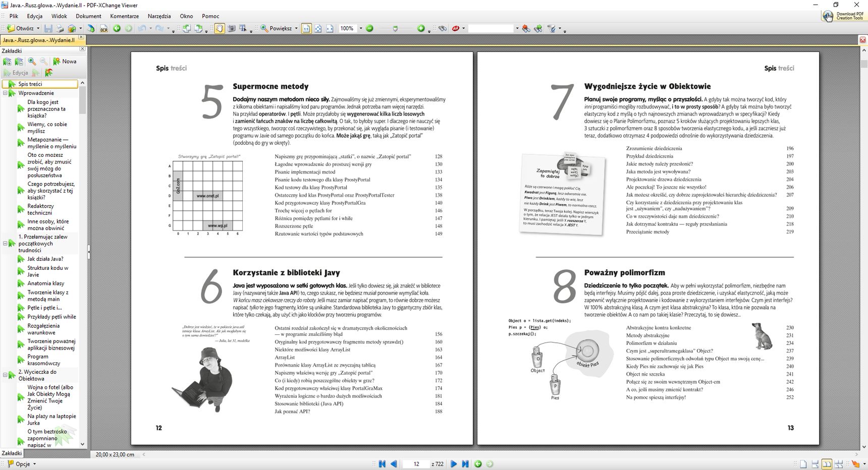This screenshot has height=470, width=868.
Task: Open the Plik menu
Action: tap(14, 16)
